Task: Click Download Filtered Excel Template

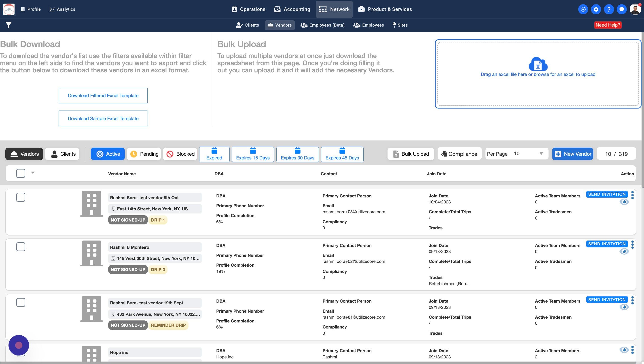Action: tap(103, 96)
